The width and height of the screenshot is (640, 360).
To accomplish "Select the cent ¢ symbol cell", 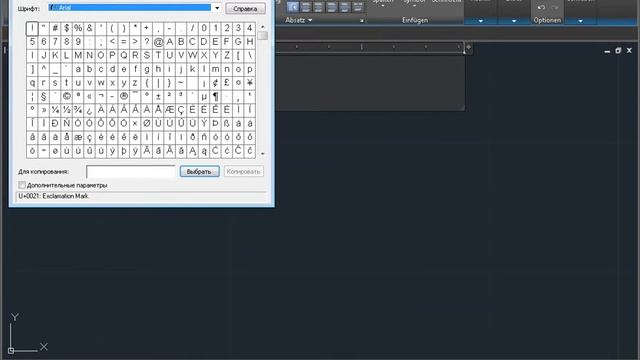I will coord(216,82).
